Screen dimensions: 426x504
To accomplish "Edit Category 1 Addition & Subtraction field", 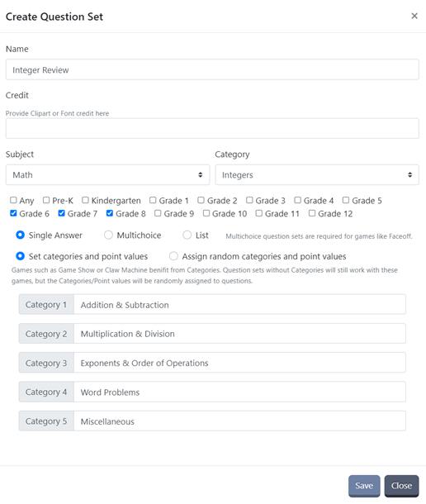I will click(x=239, y=304).
